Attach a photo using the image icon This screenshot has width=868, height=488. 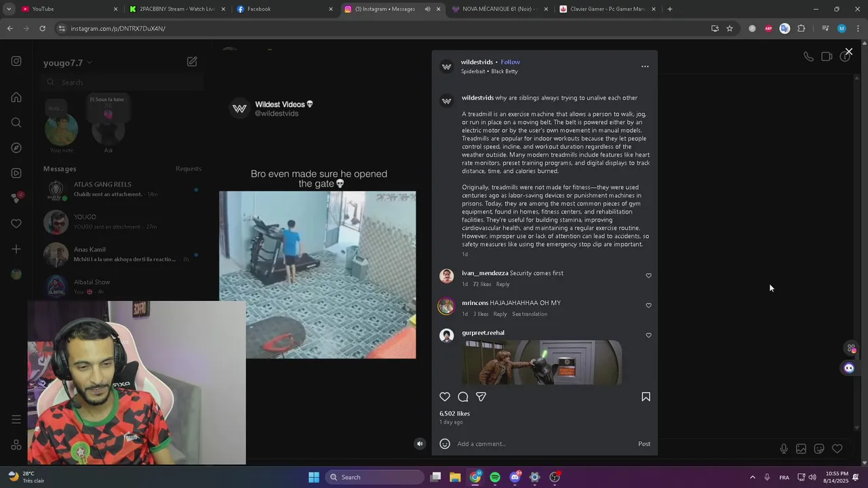[801, 449]
